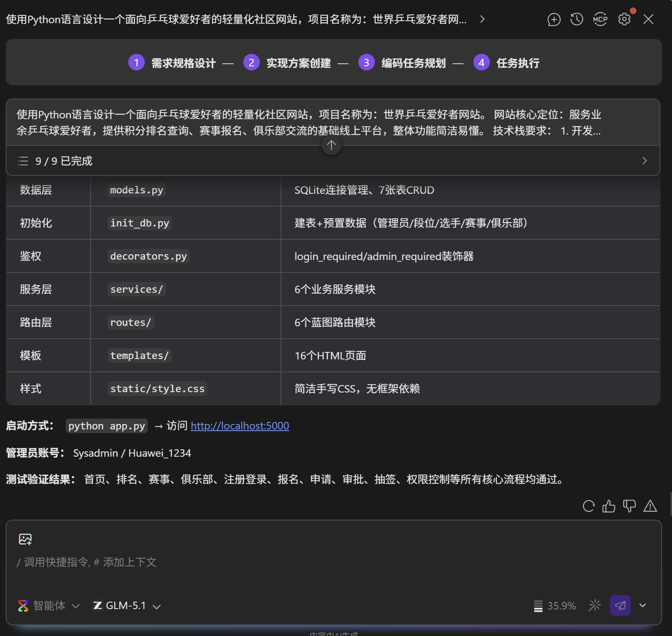Focus the message input 调用快捷指令 field

click(334, 562)
